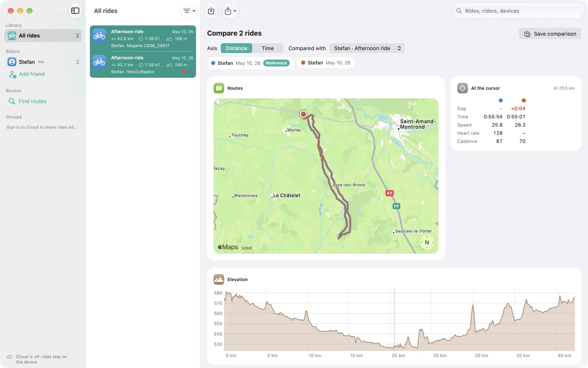Open the sort and filter rides menu
This screenshot has height=368, width=588.
pos(189,11)
